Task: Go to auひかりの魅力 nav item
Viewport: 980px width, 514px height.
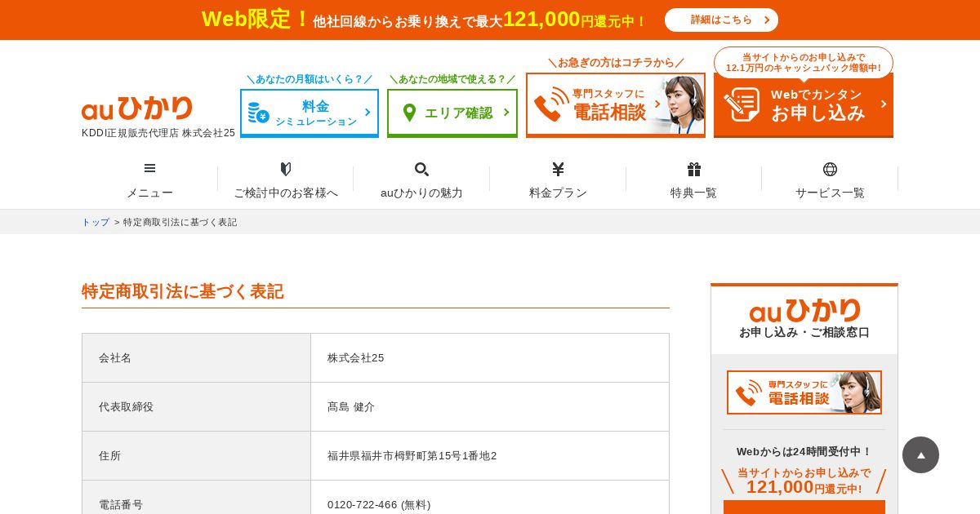Action: coord(421,193)
